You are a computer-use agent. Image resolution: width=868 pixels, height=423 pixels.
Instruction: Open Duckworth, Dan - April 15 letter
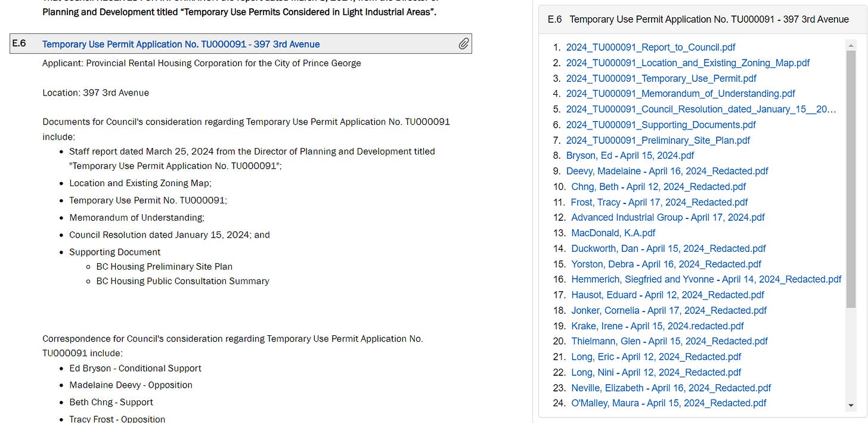coord(668,249)
